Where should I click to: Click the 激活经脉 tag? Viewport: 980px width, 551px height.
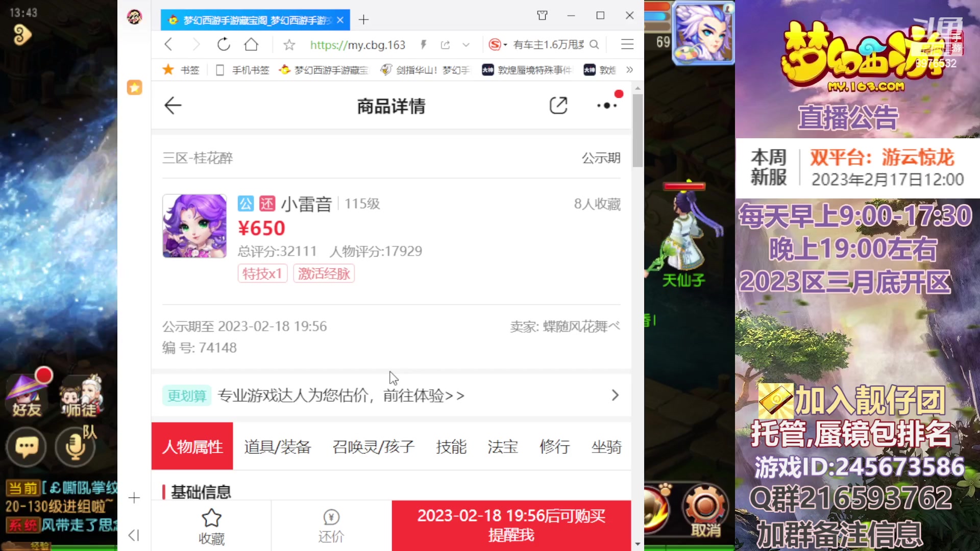click(324, 274)
